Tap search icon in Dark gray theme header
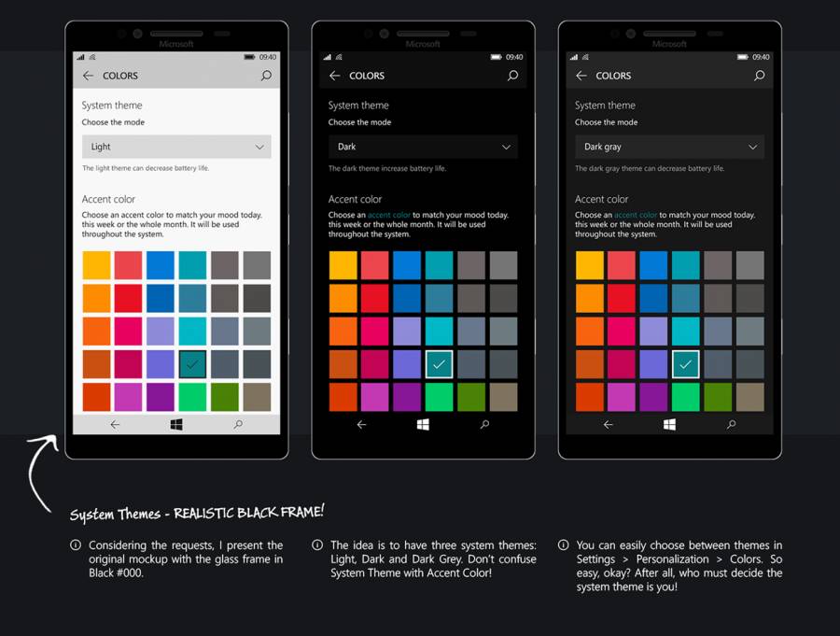Viewport: 840px width, 636px height. coord(759,76)
